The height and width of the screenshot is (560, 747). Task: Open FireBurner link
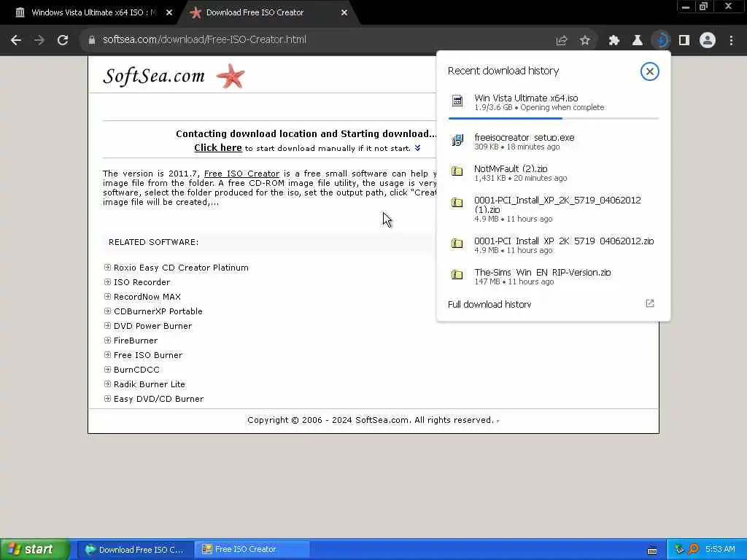point(135,341)
